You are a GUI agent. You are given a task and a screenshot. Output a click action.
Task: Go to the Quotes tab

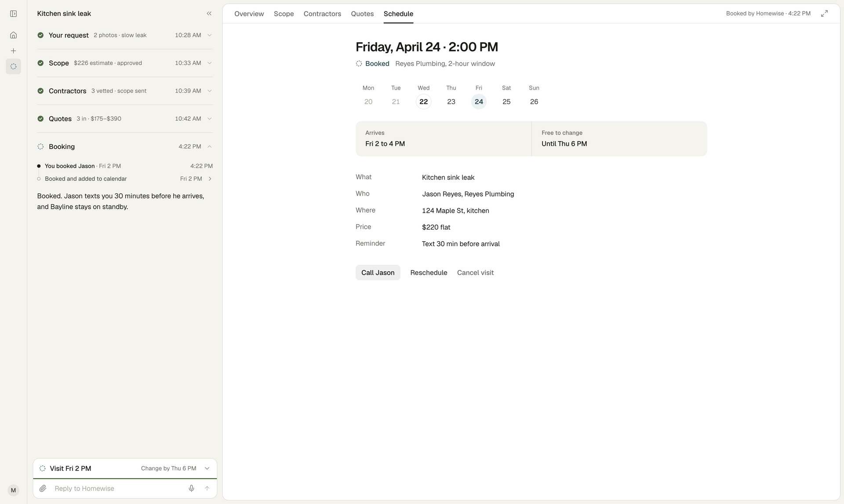pyautogui.click(x=362, y=14)
